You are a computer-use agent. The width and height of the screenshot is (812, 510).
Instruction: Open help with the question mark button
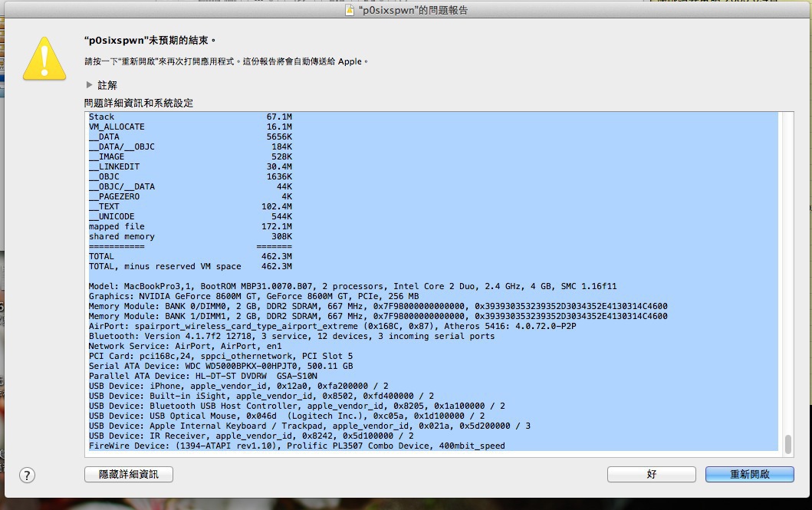point(27,475)
